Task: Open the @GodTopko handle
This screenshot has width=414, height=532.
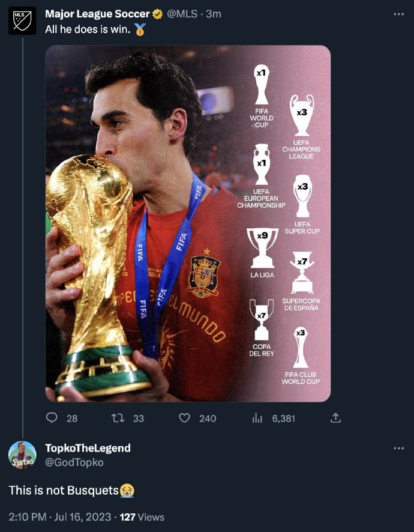Action: (x=74, y=462)
